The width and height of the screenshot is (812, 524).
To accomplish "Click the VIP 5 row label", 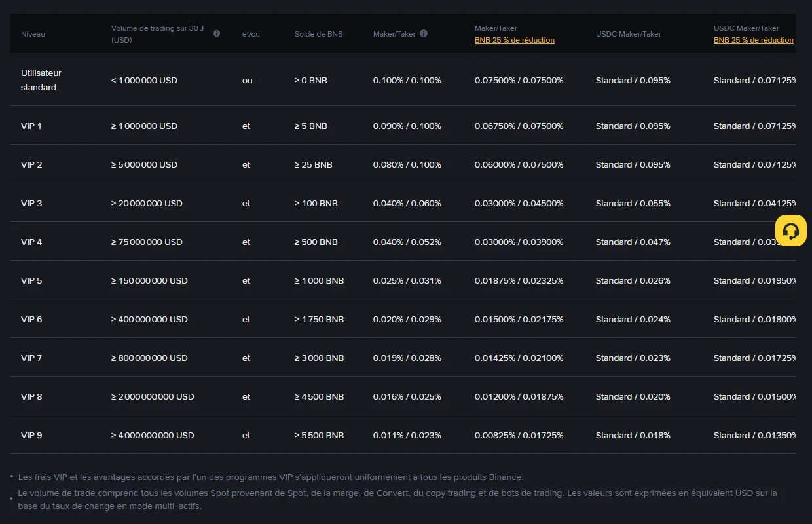I will [x=31, y=280].
